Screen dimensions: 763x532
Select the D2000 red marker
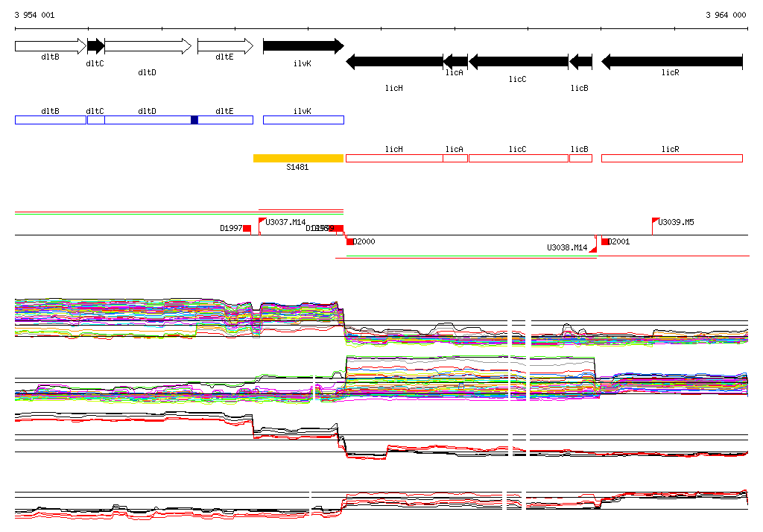click(x=349, y=241)
